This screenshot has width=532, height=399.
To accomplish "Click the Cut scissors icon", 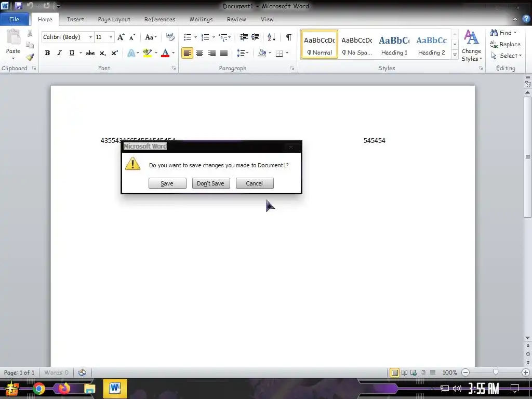I will pos(30,33).
